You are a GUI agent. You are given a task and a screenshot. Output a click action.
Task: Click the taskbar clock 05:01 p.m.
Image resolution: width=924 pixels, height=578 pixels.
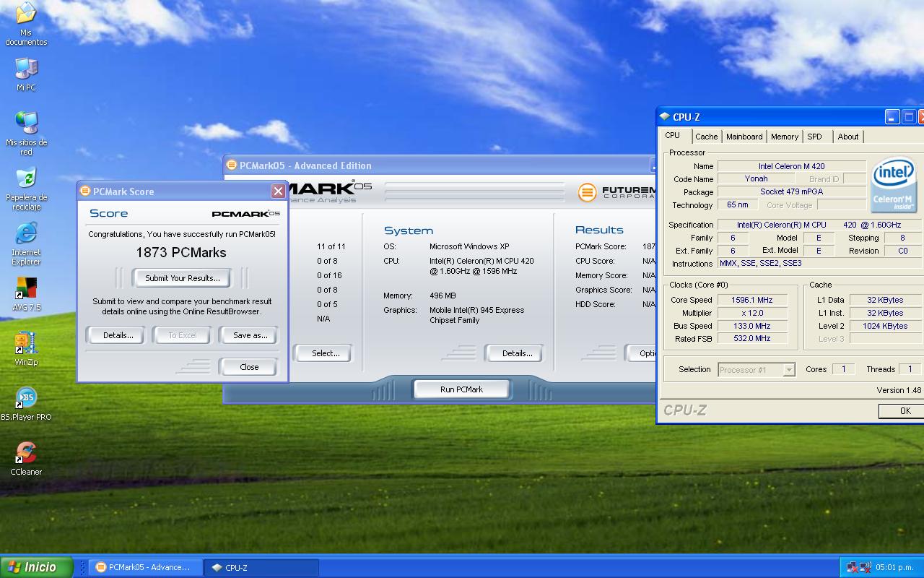click(x=894, y=568)
